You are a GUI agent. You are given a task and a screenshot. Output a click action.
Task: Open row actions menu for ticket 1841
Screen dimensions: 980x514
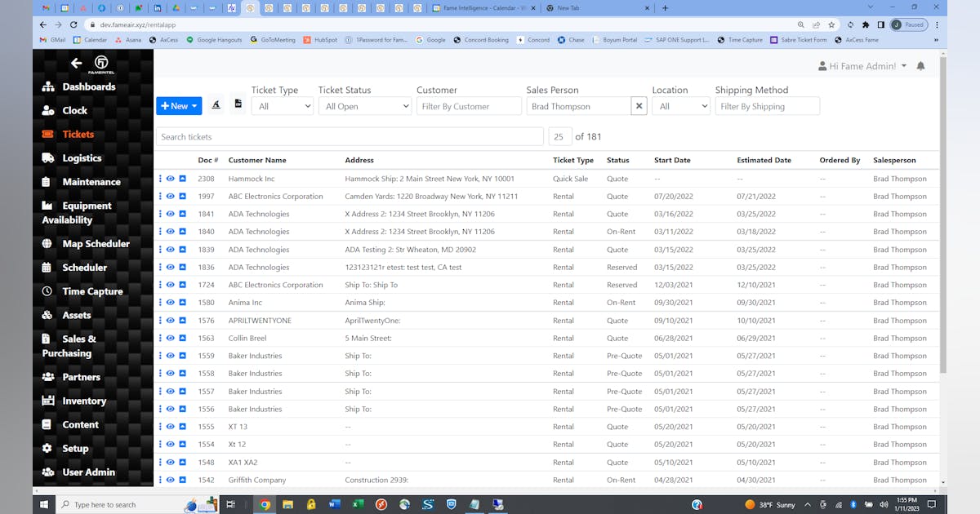click(161, 214)
